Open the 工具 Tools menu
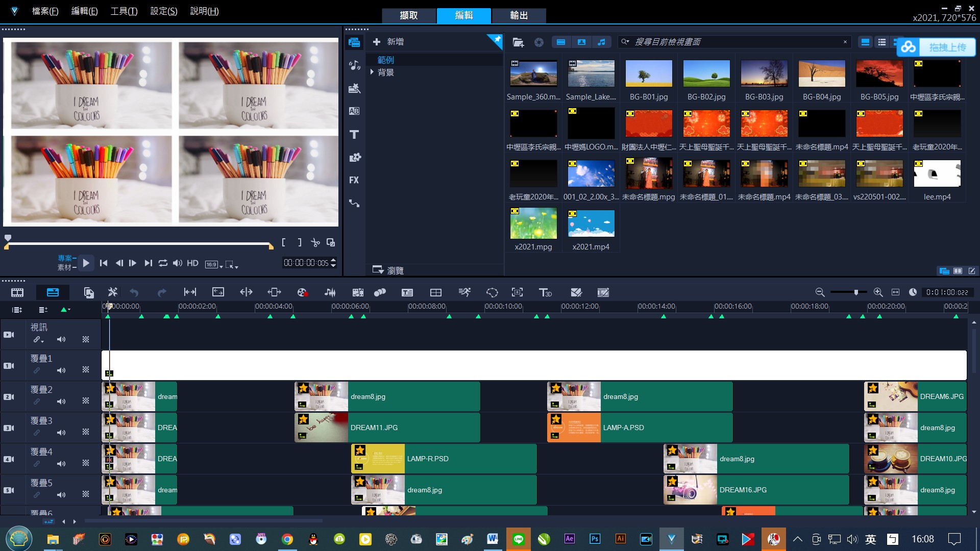The height and width of the screenshot is (551, 980). coord(124,11)
